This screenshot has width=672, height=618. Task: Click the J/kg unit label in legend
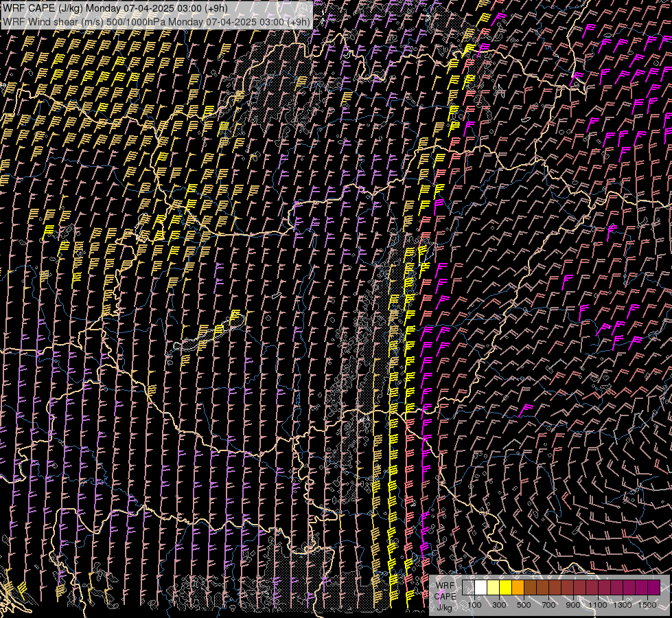(x=444, y=608)
